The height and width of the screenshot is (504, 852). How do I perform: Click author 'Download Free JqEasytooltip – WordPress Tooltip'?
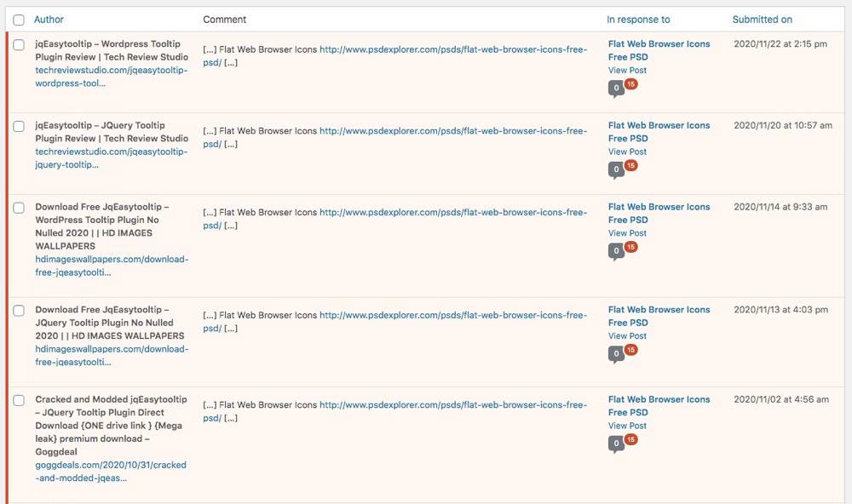102,226
